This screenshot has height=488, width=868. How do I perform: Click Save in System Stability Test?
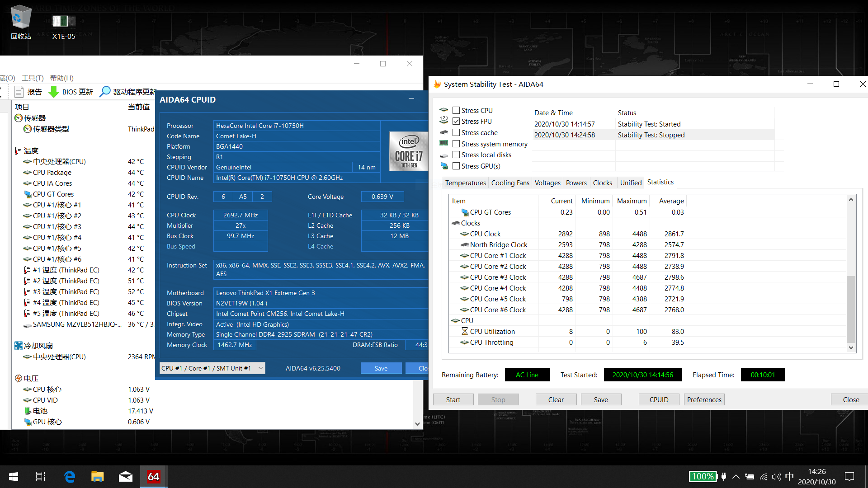click(601, 399)
